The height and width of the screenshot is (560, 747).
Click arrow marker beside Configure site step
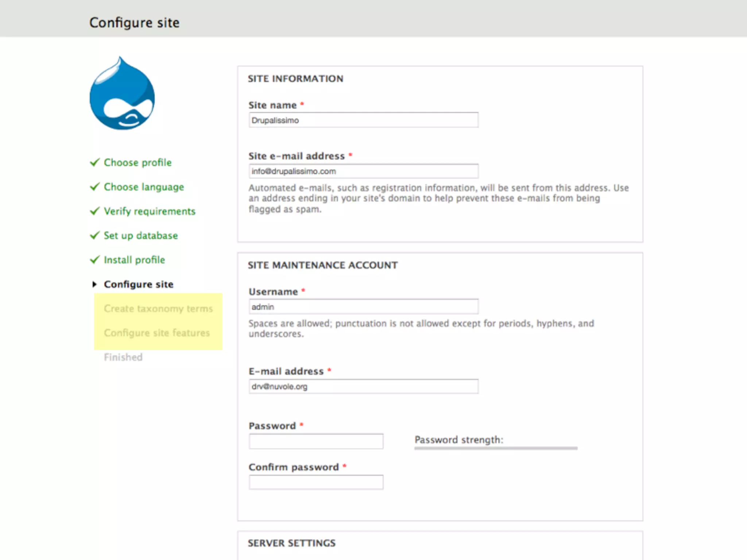coord(94,284)
